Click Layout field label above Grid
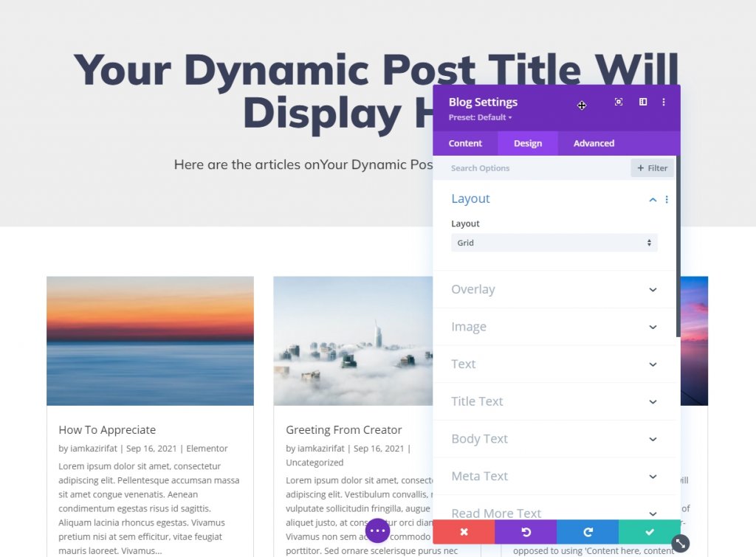Viewport: 756px width, 557px height. (465, 224)
